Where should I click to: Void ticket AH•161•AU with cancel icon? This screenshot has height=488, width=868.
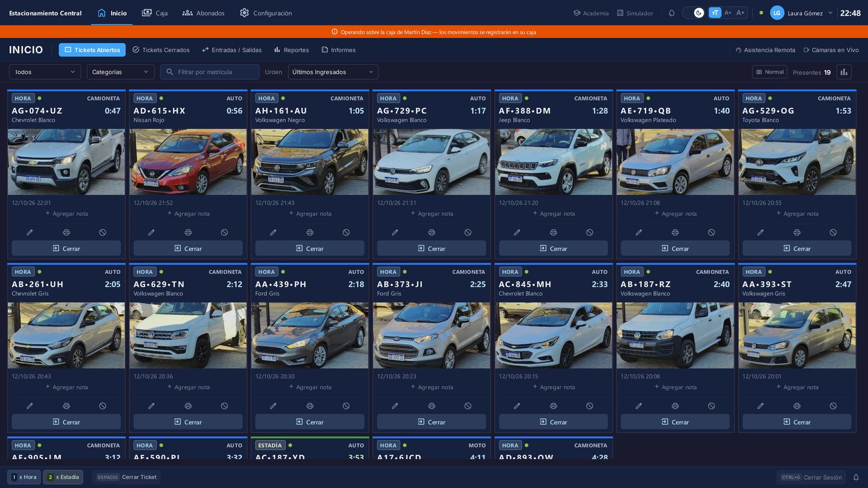click(346, 232)
